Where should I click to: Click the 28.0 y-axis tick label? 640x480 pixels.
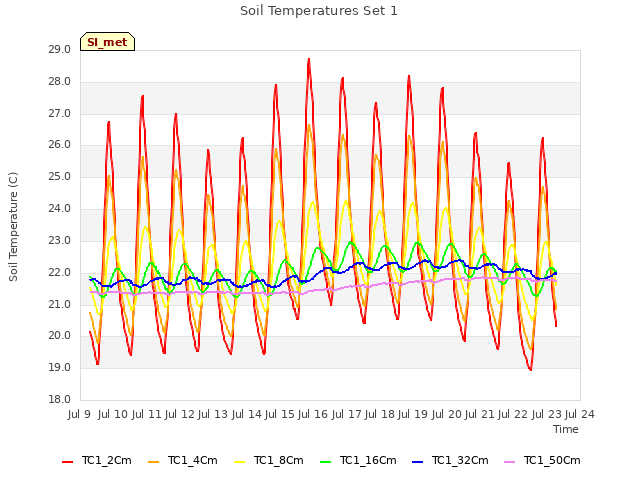(x=60, y=82)
